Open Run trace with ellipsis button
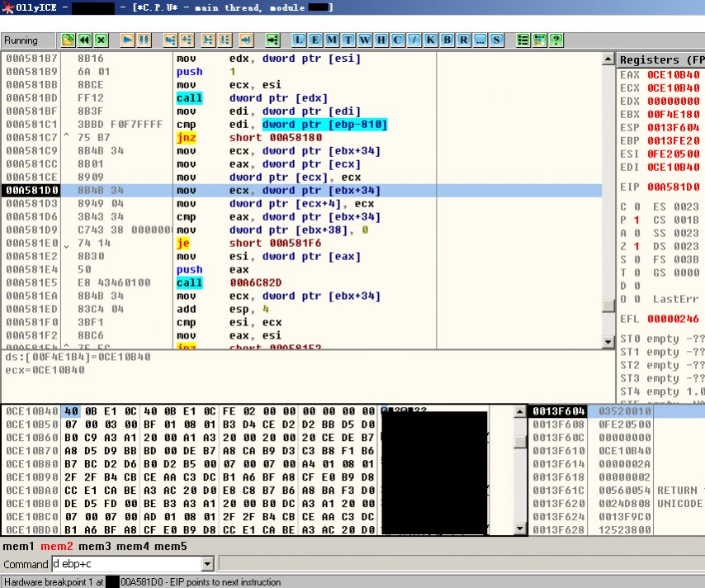 pos(480,40)
